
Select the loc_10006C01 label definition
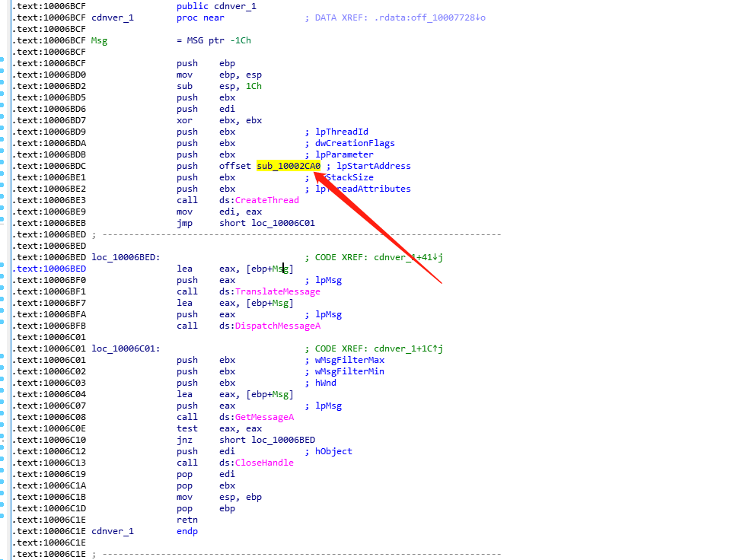pyautogui.click(x=126, y=348)
